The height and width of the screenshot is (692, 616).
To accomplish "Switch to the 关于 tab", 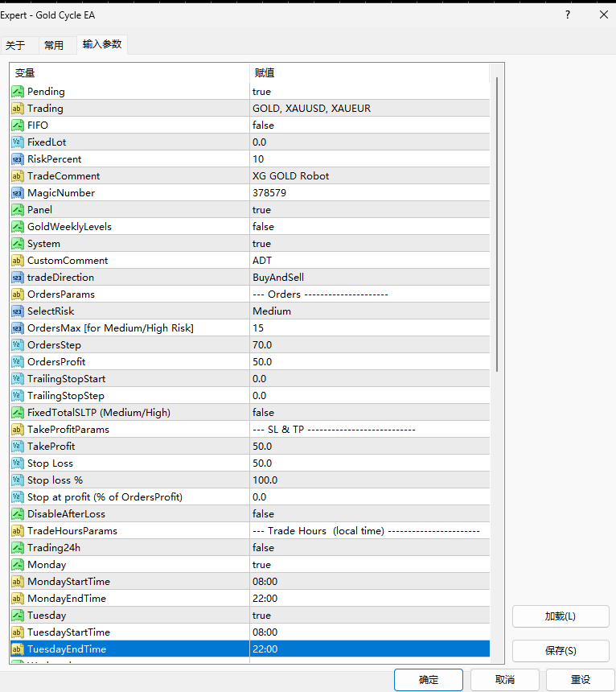I will pos(16,45).
